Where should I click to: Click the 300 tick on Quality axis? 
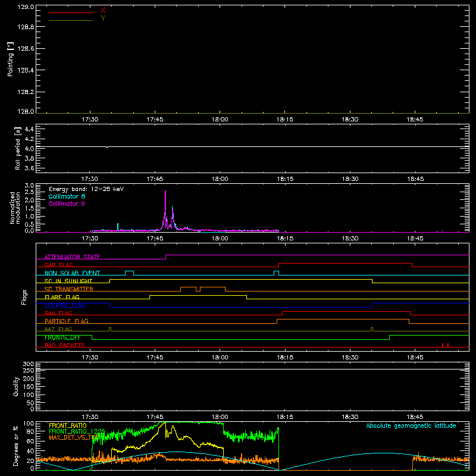(x=28, y=364)
